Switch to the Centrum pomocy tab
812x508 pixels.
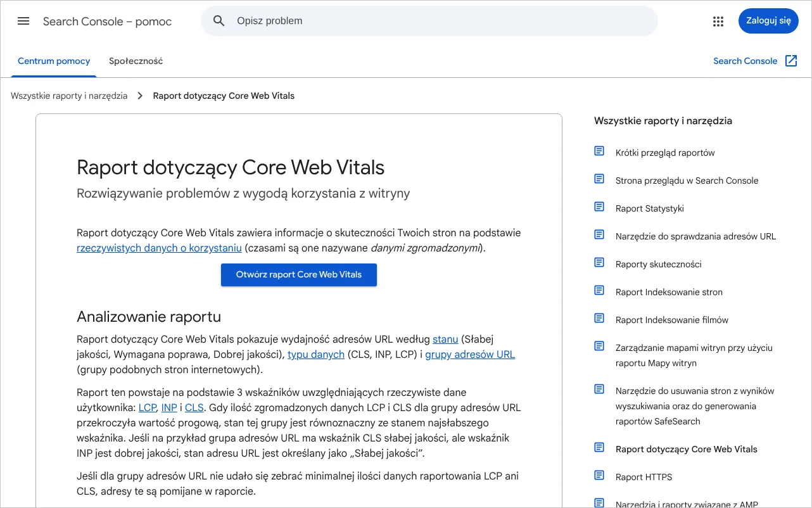(x=54, y=61)
